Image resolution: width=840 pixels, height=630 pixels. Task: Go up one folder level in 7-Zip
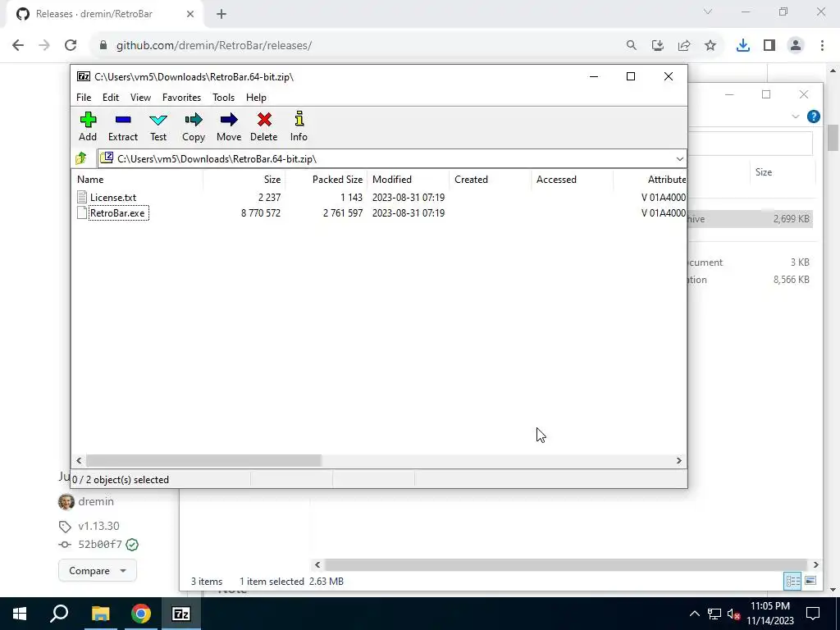(x=81, y=158)
